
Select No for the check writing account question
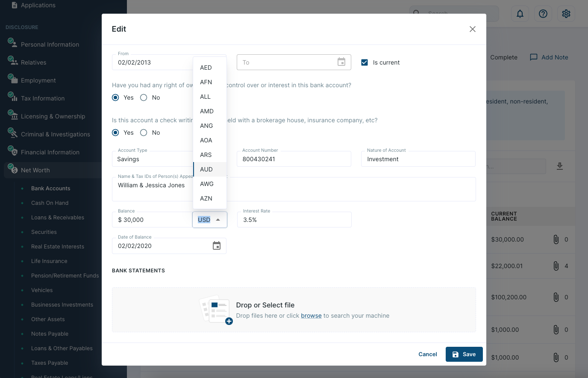(x=144, y=133)
